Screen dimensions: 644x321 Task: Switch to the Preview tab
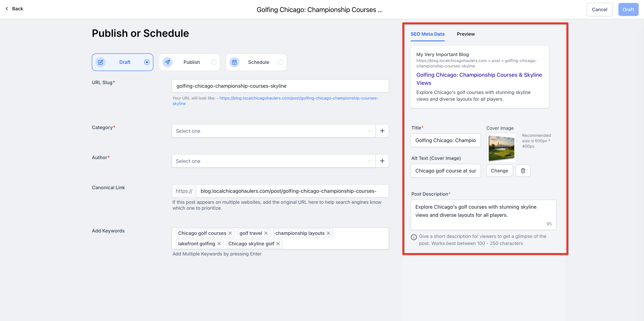(466, 34)
